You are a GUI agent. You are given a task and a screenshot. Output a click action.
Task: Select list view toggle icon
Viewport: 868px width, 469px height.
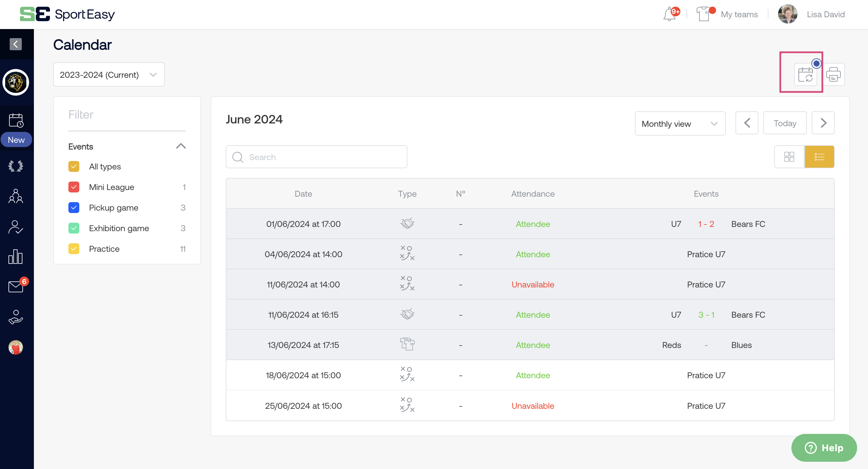coord(819,157)
